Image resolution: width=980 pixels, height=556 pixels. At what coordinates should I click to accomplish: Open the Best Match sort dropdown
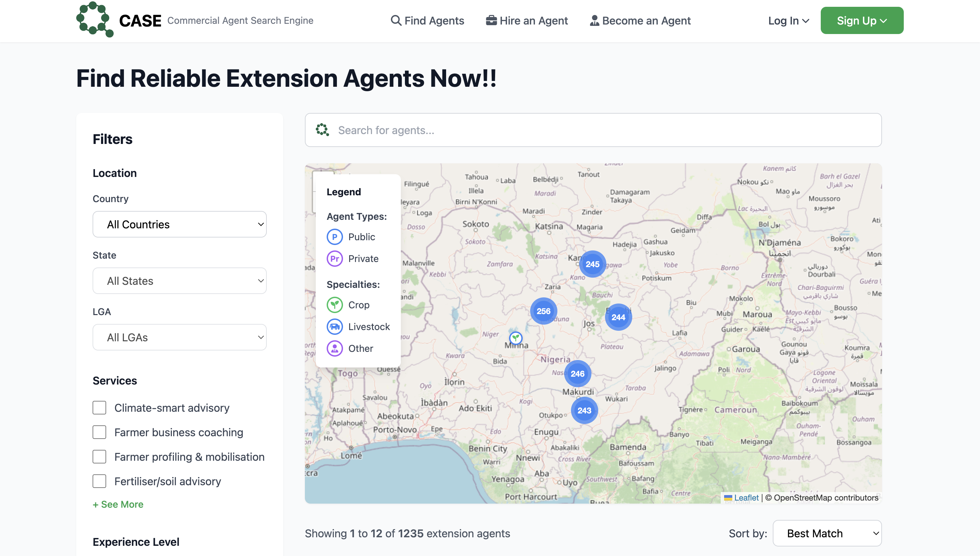tap(827, 534)
